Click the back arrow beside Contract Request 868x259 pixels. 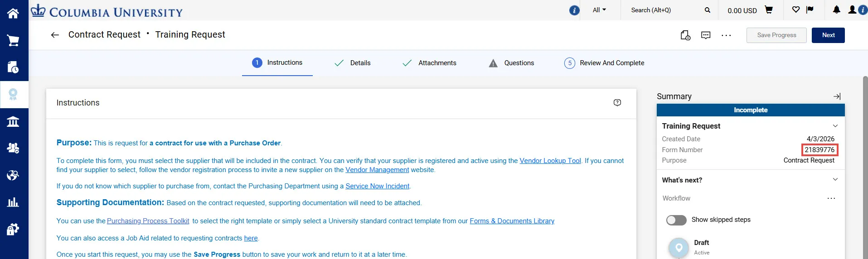55,35
